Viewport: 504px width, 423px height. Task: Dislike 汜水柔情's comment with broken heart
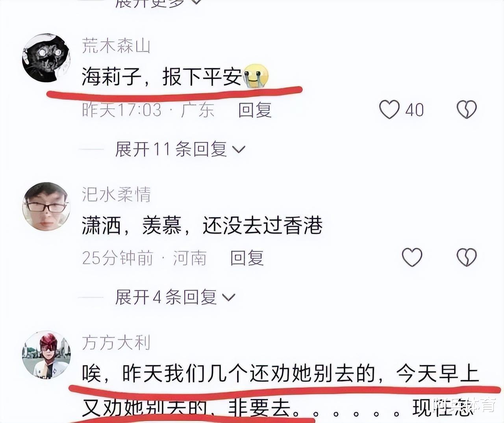click(467, 258)
